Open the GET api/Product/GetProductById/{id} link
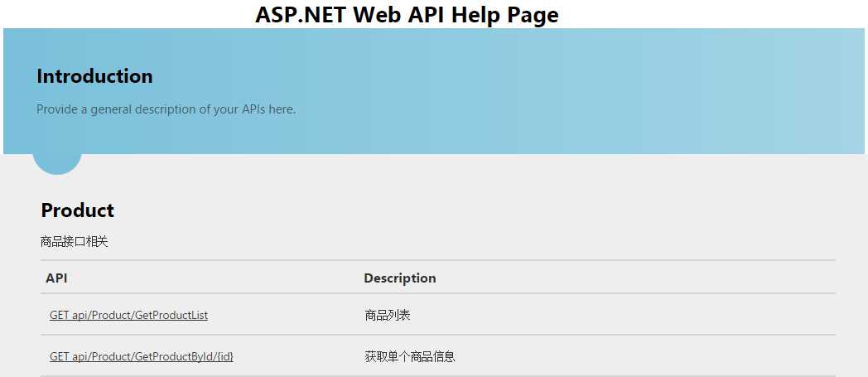This screenshot has width=868, height=377. click(x=141, y=356)
